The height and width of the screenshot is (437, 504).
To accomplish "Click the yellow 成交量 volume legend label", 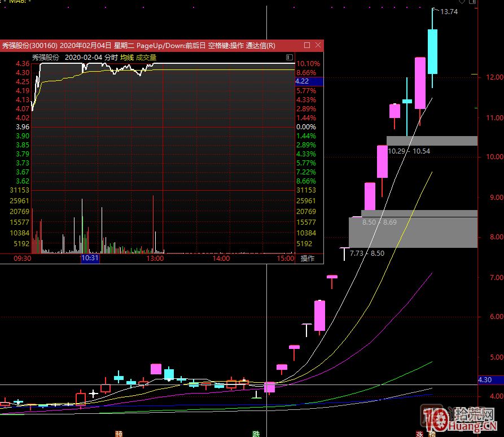I will pos(146,58).
